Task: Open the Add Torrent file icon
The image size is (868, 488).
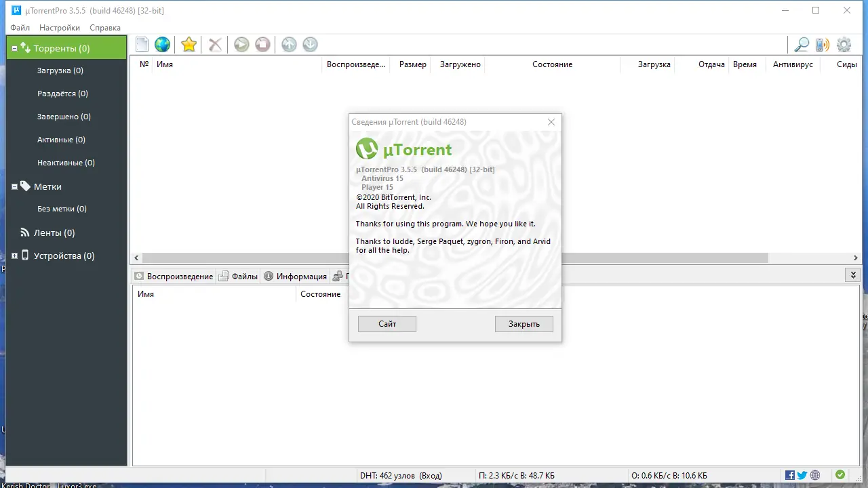Action: pos(142,44)
